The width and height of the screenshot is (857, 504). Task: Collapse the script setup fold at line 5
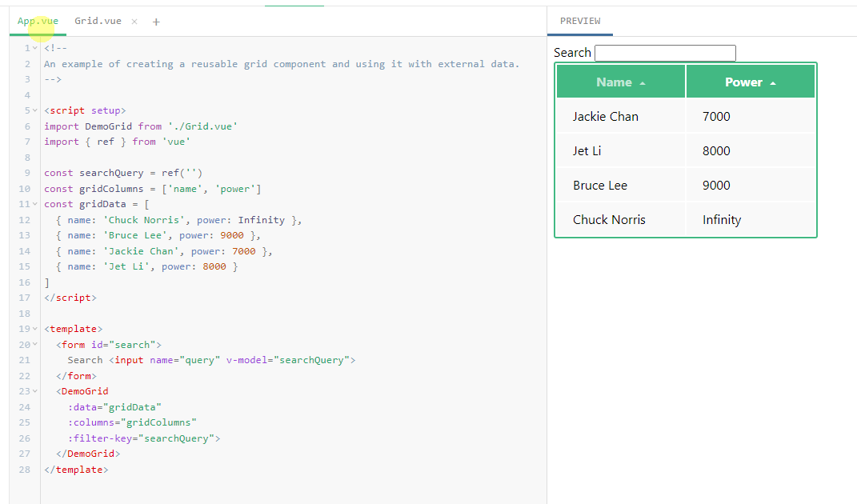[x=35, y=110]
